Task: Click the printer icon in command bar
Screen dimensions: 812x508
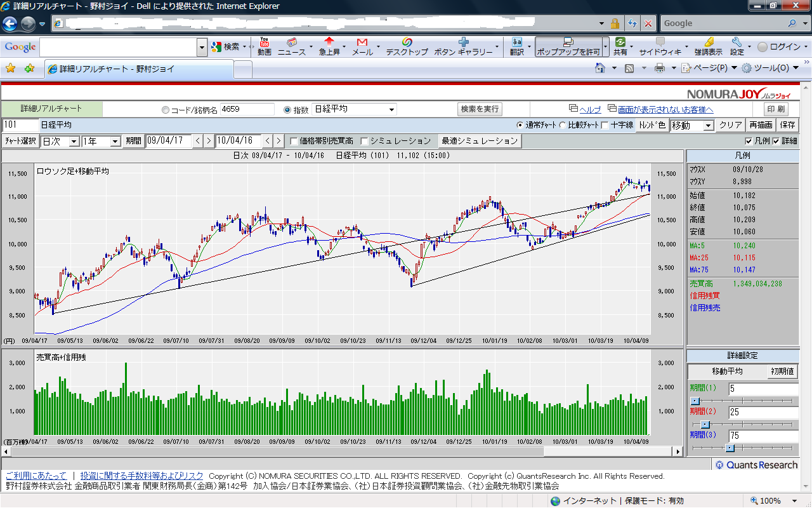Action: click(660, 68)
